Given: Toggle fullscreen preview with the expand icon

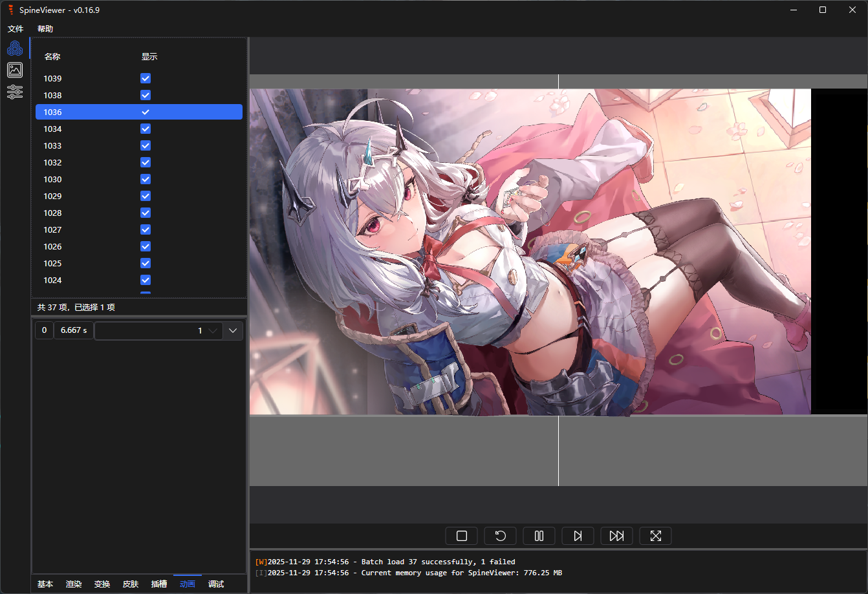Looking at the screenshot, I should pos(656,536).
